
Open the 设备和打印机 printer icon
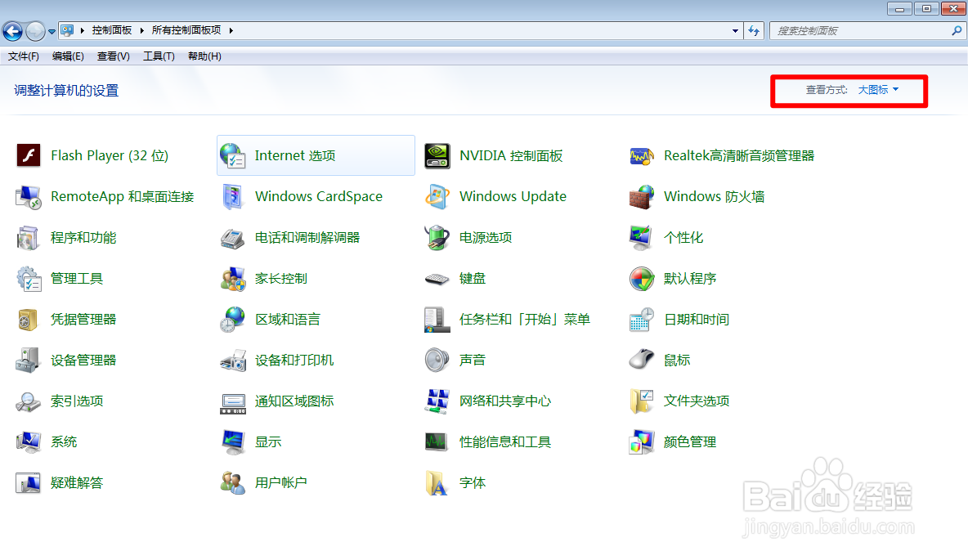point(233,360)
